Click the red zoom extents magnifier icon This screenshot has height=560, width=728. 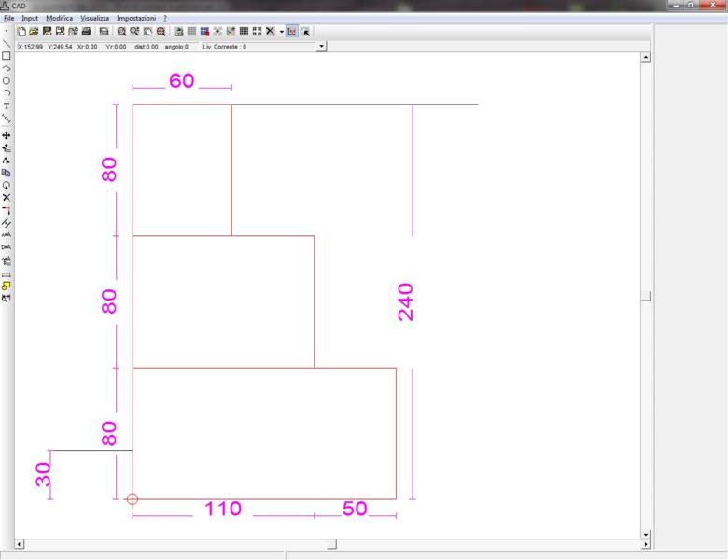click(x=161, y=32)
